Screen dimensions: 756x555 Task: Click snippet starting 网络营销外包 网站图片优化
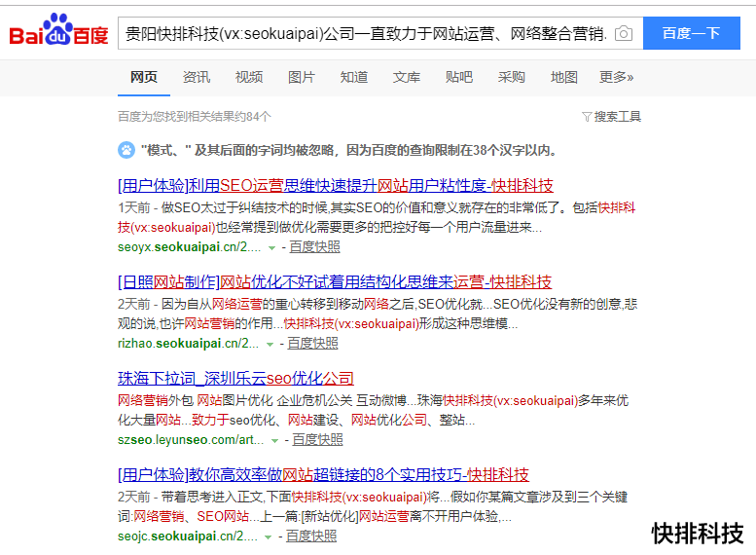374,411
